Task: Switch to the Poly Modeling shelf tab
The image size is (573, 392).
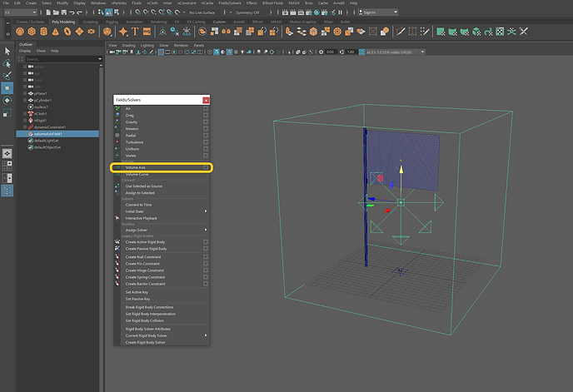Action: click(x=63, y=22)
